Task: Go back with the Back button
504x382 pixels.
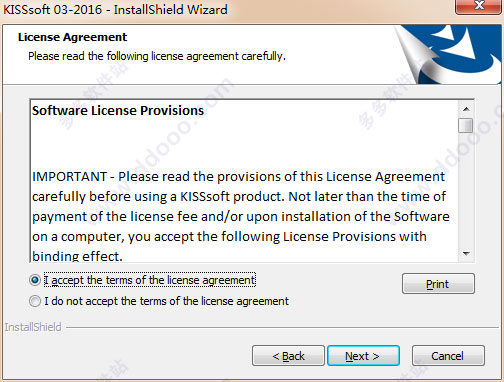Action: point(288,356)
